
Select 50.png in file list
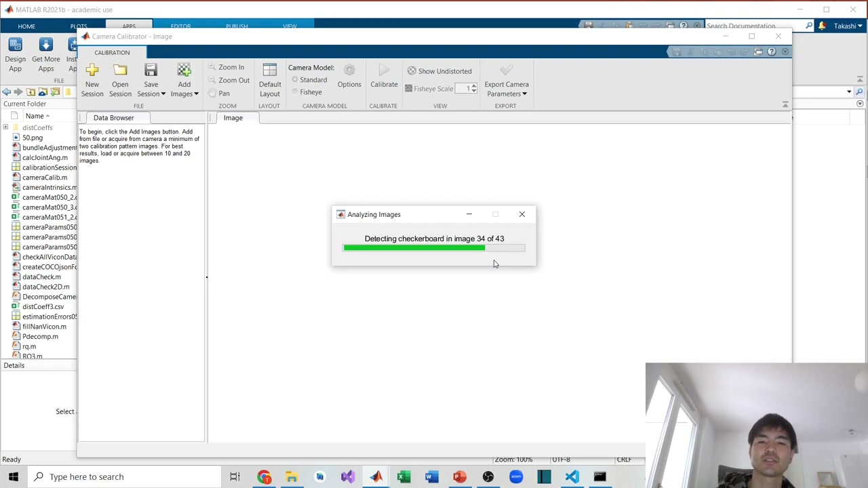tap(32, 138)
